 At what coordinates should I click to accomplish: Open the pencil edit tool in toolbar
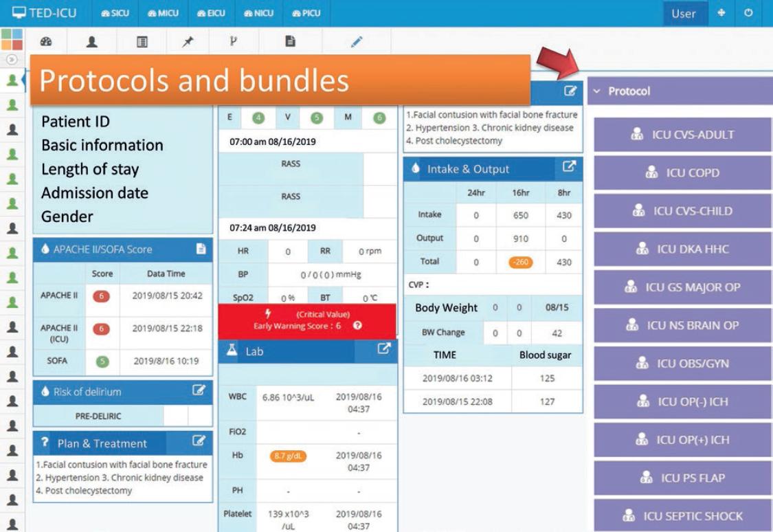(356, 41)
